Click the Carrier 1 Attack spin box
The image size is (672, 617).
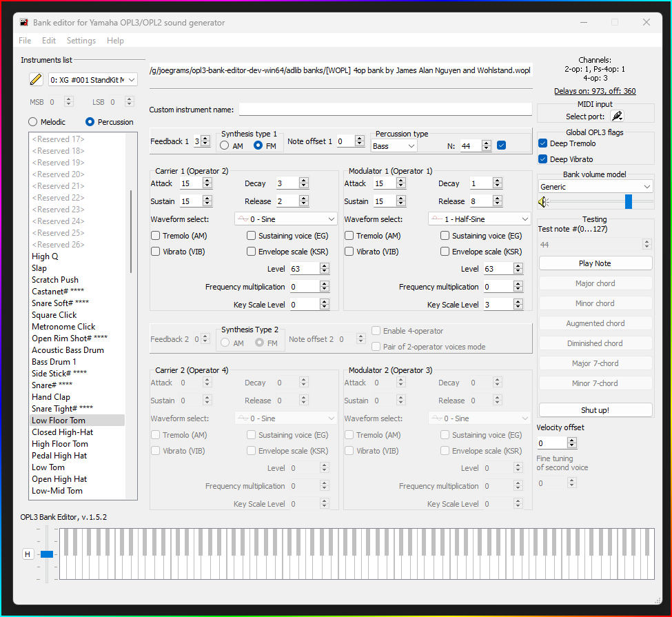point(196,183)
